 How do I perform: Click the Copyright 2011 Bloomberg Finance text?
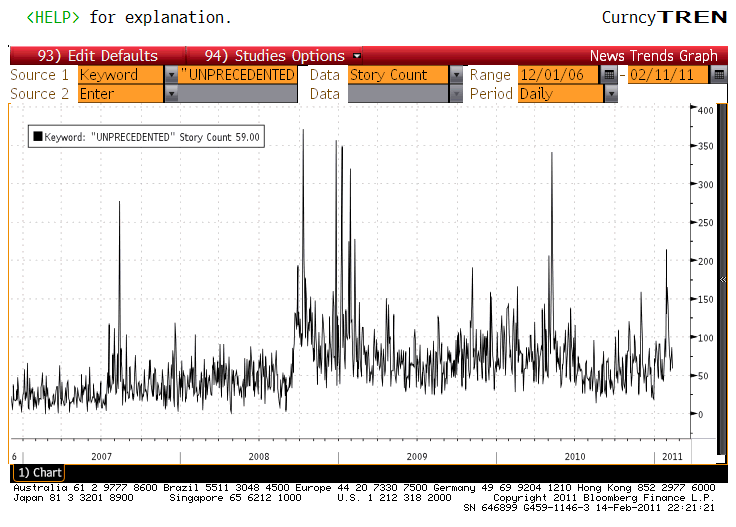pyautogui.click(x=604, y=497)
